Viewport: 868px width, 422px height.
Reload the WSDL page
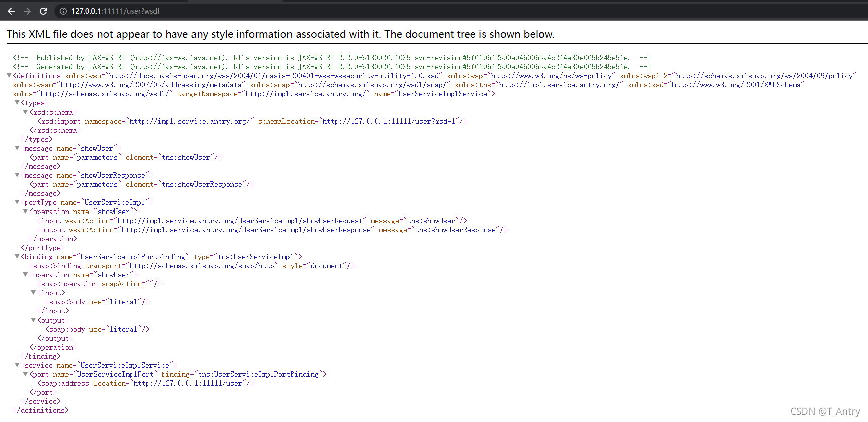43,11
